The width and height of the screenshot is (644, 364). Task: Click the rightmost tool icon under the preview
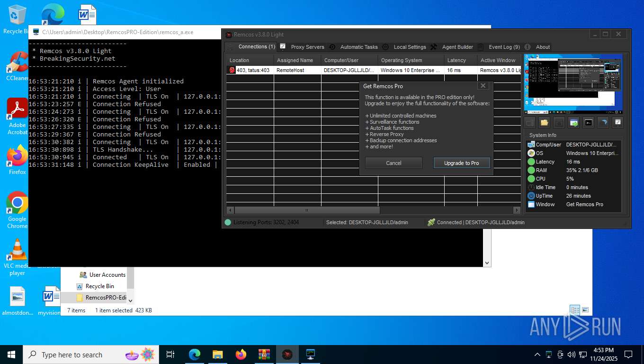(x=617, y=123)
